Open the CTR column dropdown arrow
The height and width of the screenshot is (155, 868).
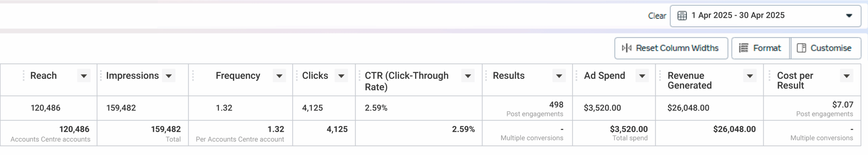click(468, 76)
